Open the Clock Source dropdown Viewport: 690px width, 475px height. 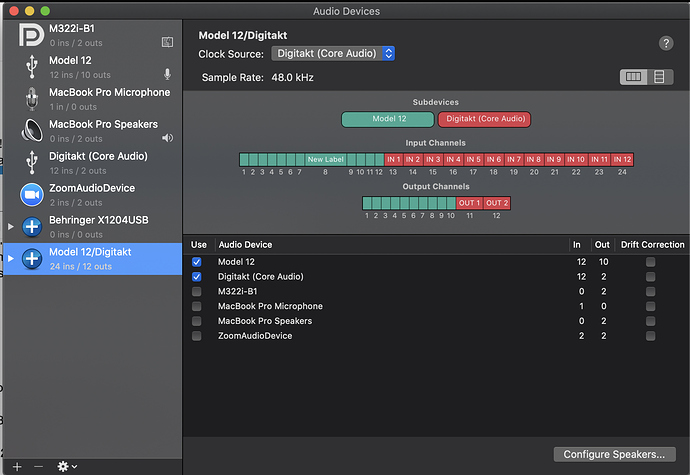tap(333, 53)
